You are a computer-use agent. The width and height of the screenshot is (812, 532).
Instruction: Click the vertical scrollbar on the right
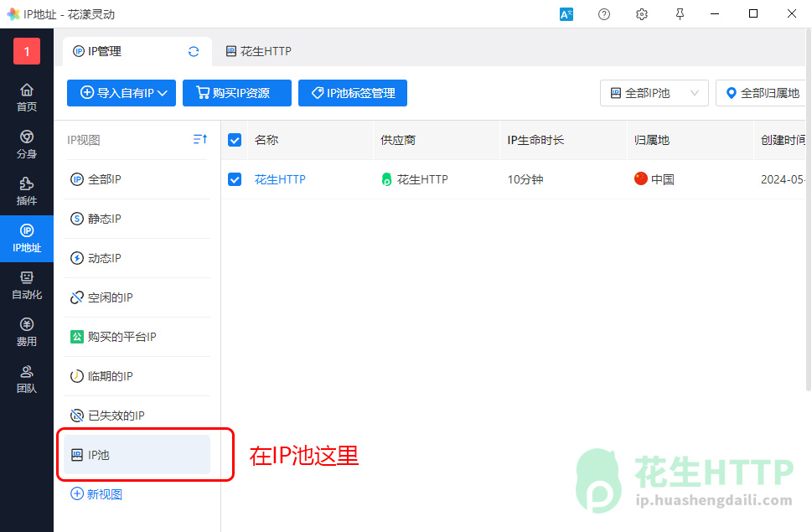pos(809,209)
